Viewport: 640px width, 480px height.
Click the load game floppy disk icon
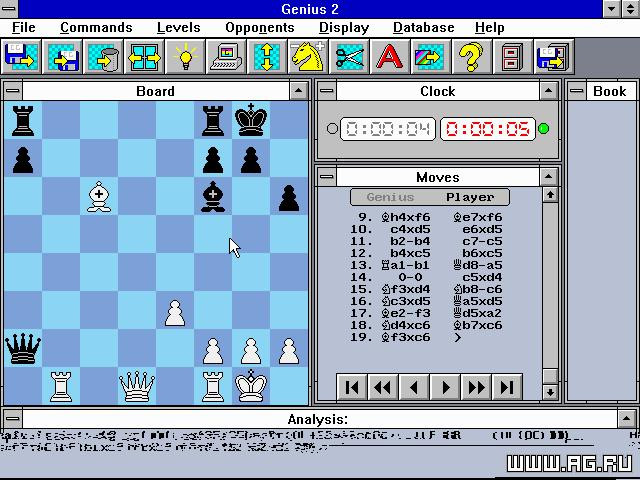21,57
